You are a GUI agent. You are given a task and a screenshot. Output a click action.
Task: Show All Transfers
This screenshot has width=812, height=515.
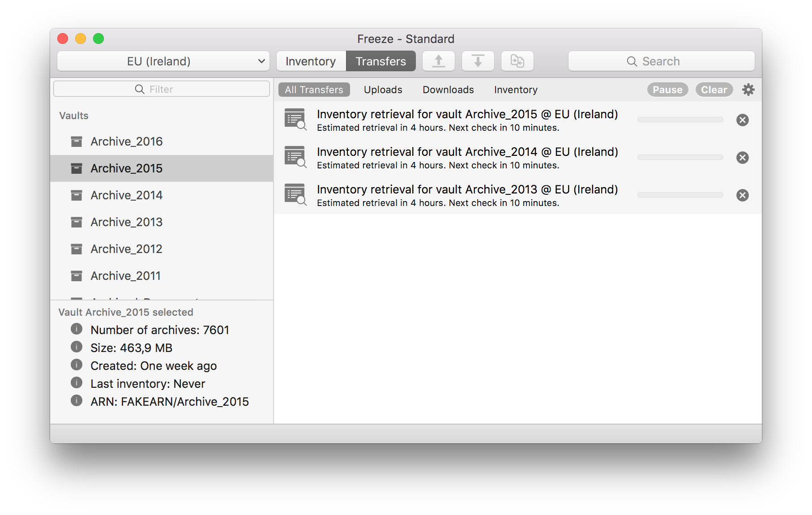[x=314, y=90]
